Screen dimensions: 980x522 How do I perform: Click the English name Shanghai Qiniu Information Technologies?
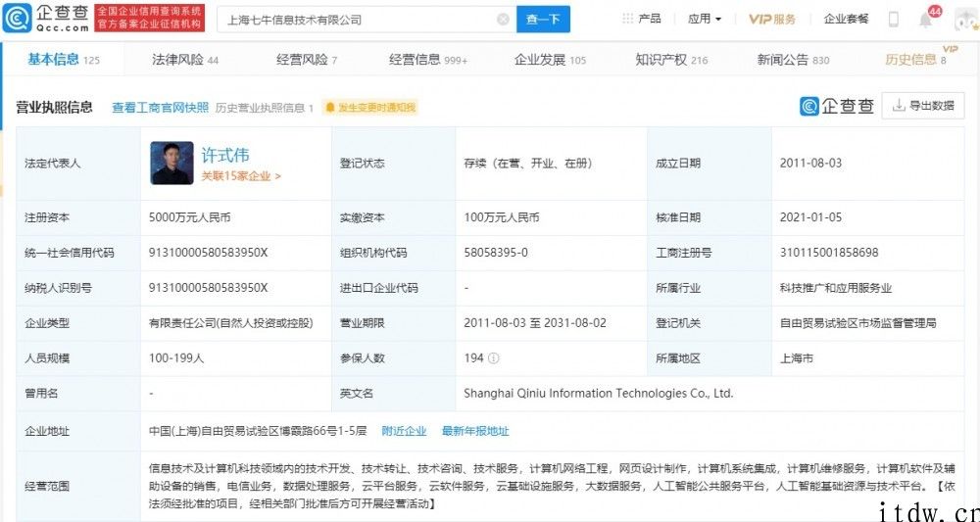click(598, 394)
